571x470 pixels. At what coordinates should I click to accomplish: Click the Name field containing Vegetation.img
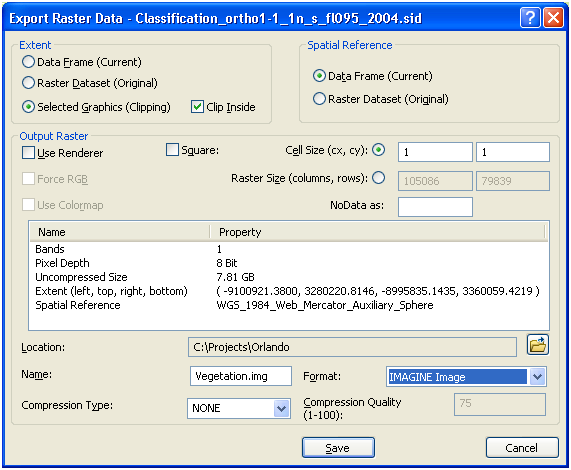click(241, 376)
